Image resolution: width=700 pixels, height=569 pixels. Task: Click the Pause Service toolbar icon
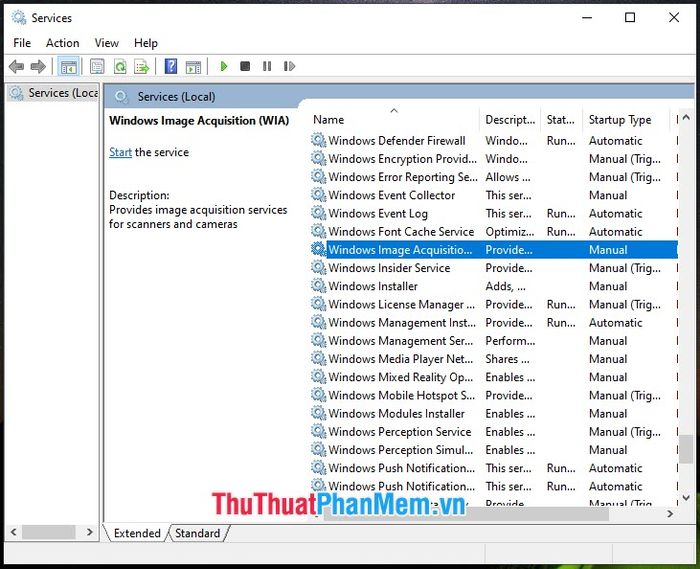click(267, 66)
